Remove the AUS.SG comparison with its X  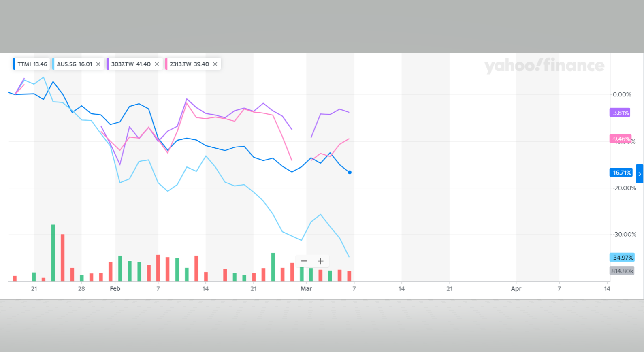(x=98, y=64)
